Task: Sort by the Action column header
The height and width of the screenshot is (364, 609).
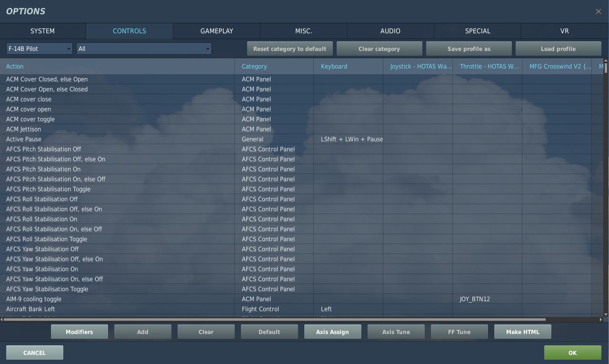Action: click(15, 66)
